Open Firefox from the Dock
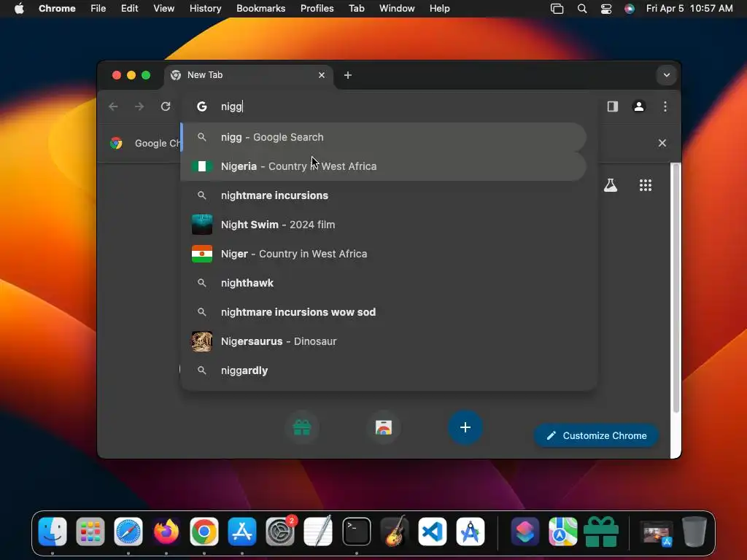The image size is (747, 560). 166,532
